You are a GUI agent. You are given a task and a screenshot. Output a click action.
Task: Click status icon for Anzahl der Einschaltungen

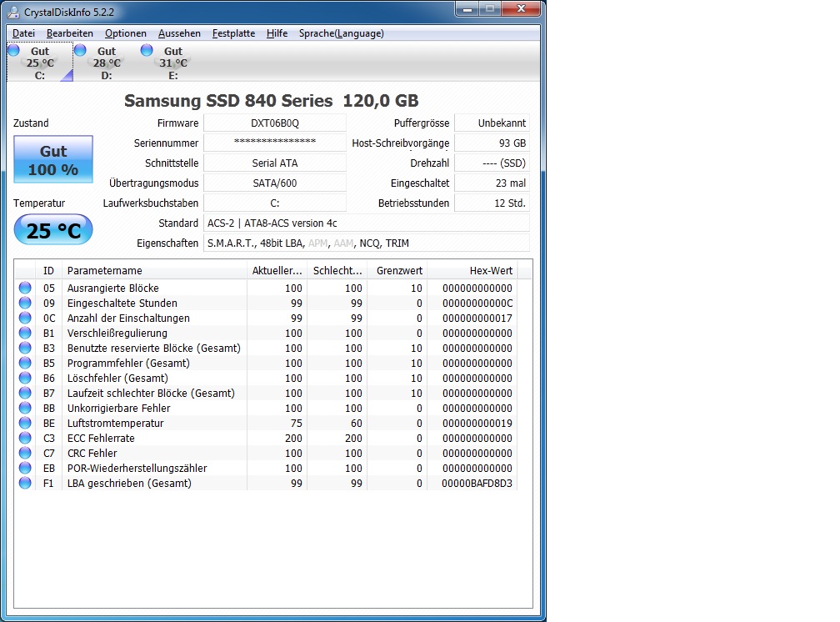(x=25, y=318)
